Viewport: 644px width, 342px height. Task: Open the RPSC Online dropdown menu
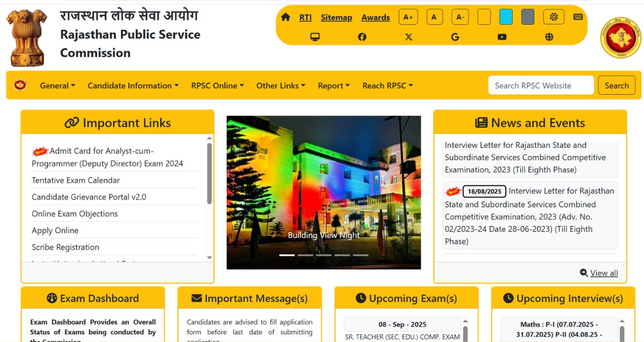tap(217, 85)
